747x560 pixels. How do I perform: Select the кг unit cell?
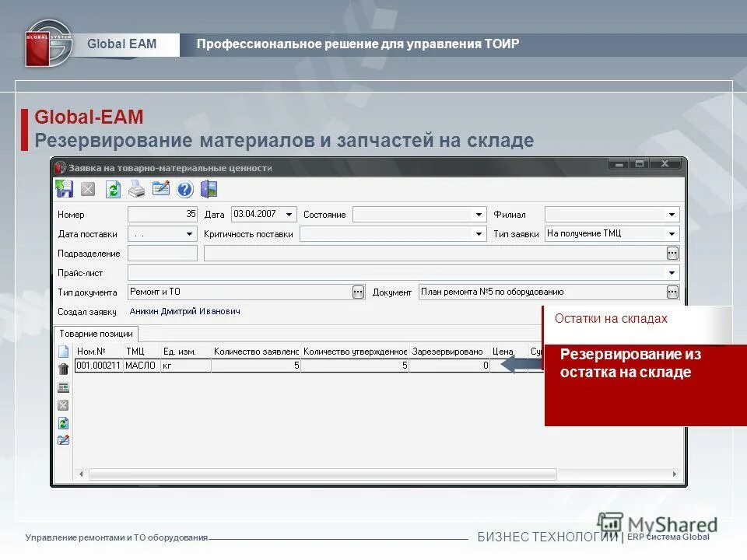pyautogui.click(x=186, y=366)
